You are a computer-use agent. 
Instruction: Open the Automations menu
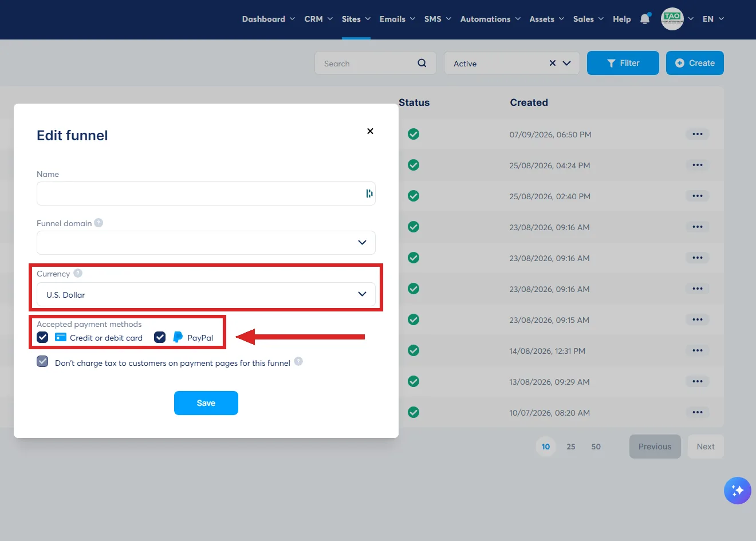pos(491,19)
